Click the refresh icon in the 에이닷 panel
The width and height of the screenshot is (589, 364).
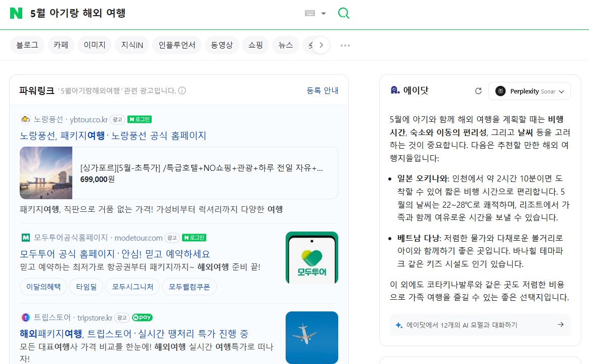point(478,91)
